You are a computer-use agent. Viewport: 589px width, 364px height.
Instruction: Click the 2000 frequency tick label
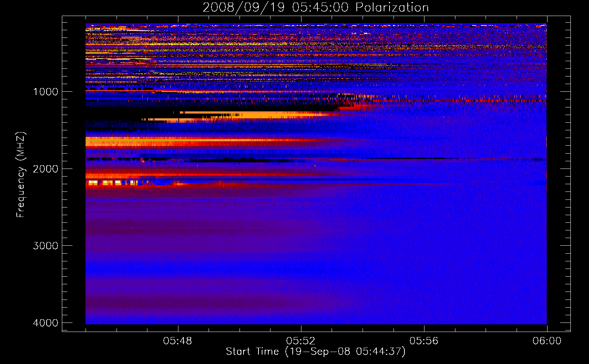[46, 169]
